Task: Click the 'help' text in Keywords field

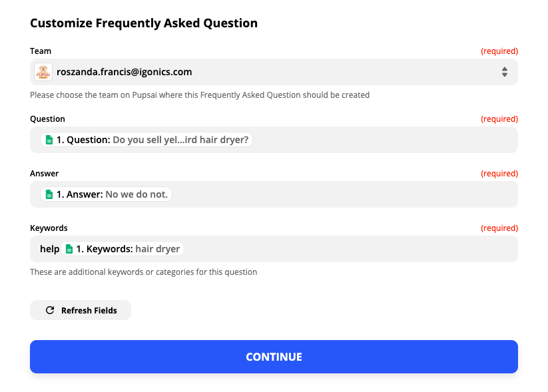Action: pyautogui.click(x=49, y=249)
